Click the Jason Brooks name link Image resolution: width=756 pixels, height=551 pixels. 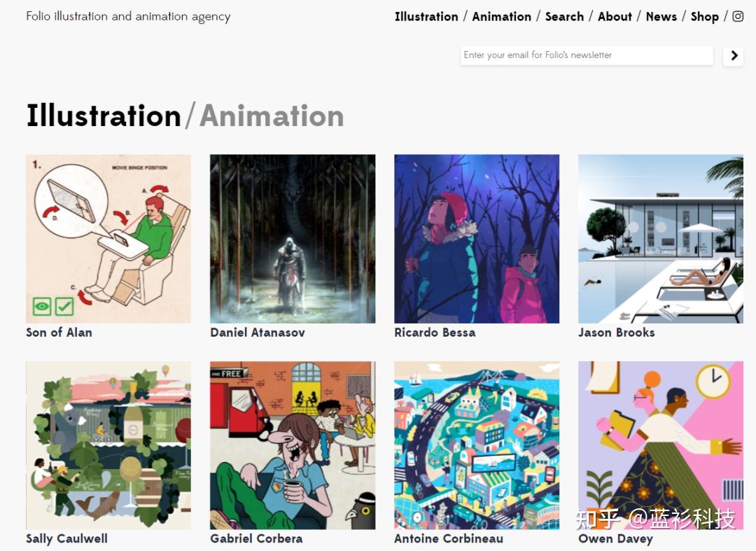[617, 332]
